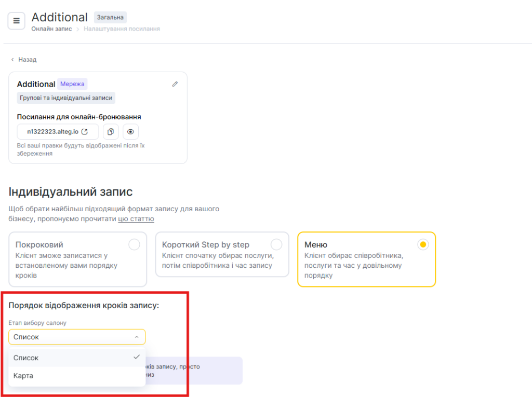
Task: Pick Список from the dropdown list
Action: click(26, 358)
